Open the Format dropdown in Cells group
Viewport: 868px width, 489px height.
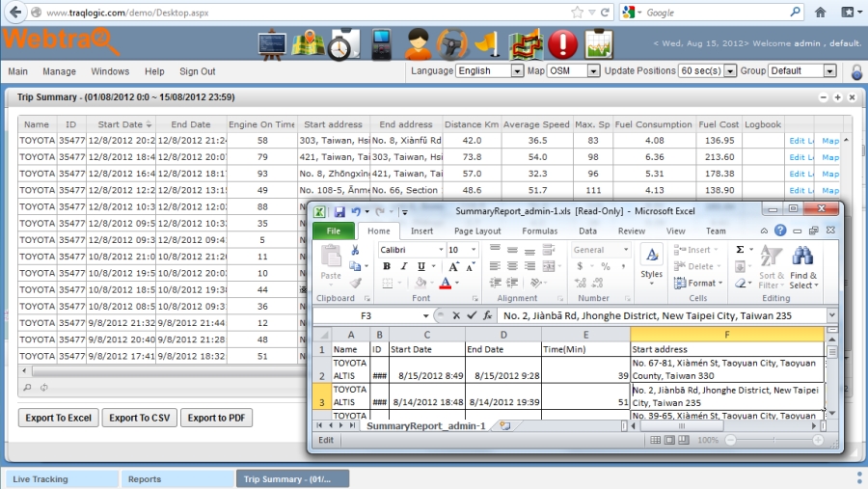698,283
